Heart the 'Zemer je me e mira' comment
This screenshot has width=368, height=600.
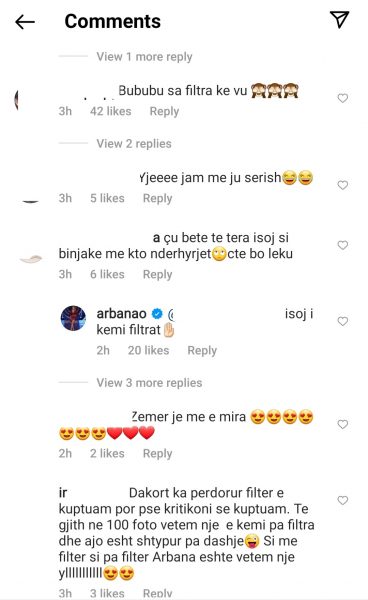pos(342,424)
